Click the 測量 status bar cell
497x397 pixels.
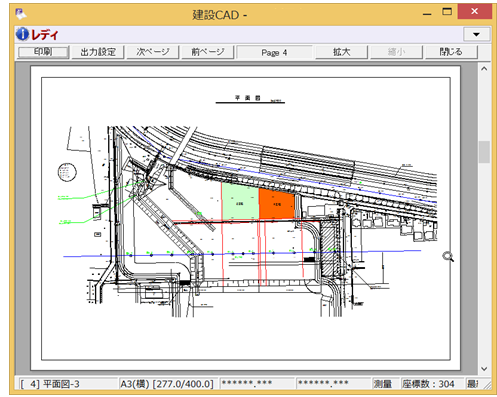[x=382, y=384]
